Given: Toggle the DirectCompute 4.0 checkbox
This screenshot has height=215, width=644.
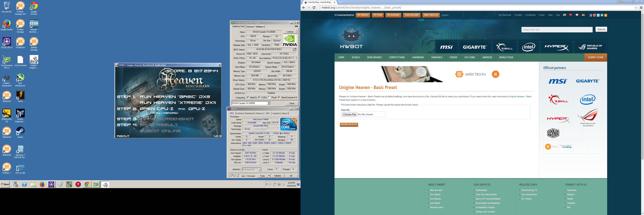Looking at the screenshot, I should coord(279,97).
